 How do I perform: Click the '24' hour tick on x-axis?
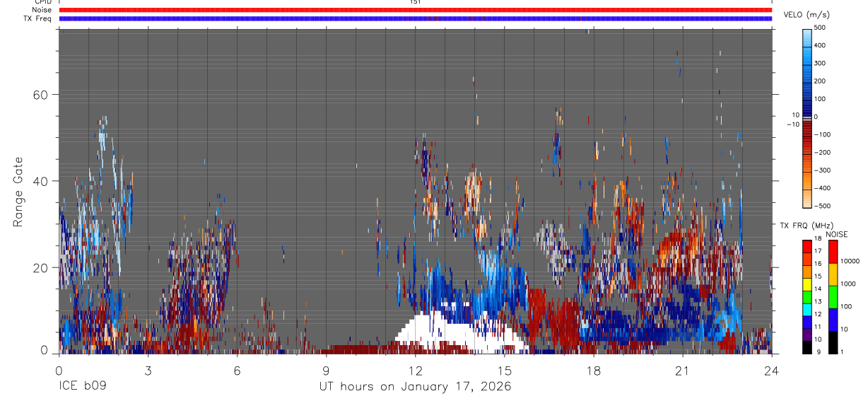771,370
